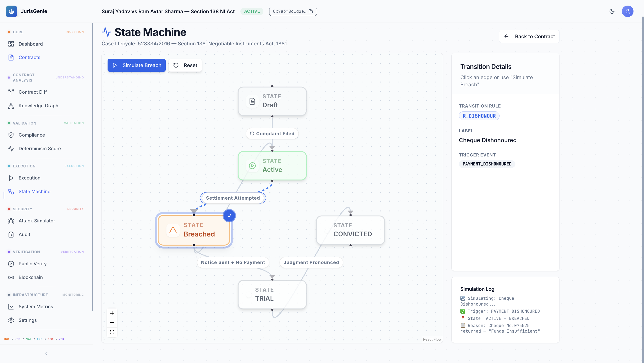This screenshot has height=363, width=644.
Task: Open Determinism Score from the sidebar
Action: pyautogui.click(x=40, y=149)
